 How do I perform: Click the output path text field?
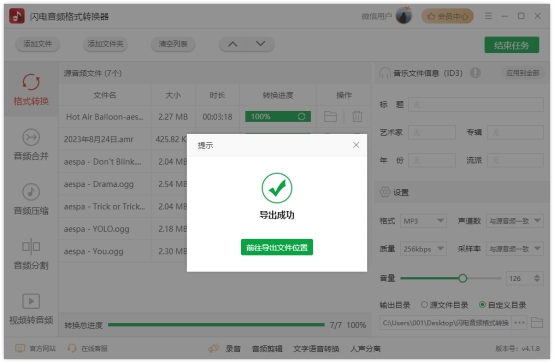pos(445,323)
